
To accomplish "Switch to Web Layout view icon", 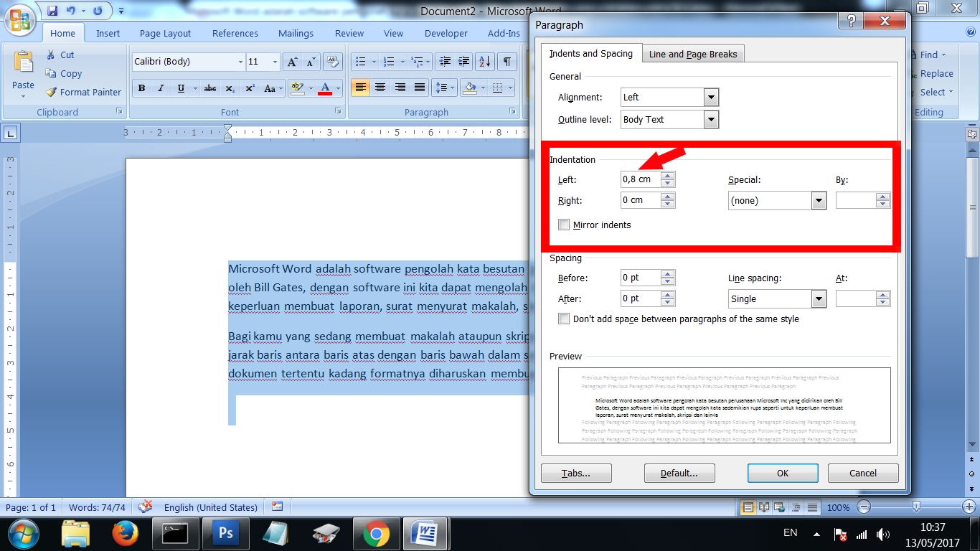I will [780, 507].
